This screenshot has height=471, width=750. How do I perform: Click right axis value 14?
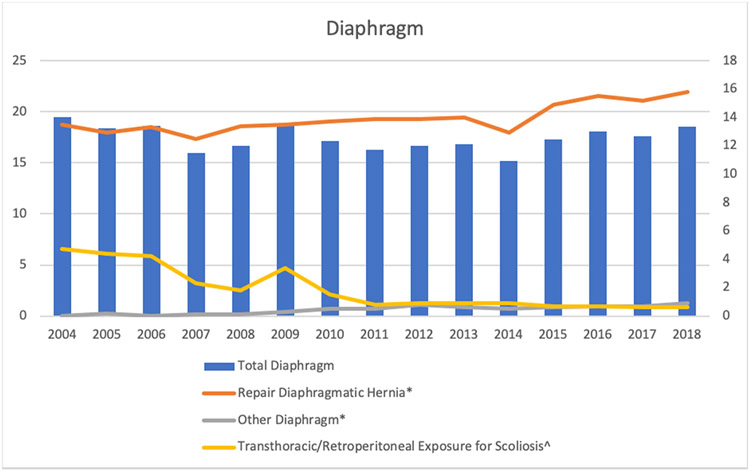coord(729,117)
